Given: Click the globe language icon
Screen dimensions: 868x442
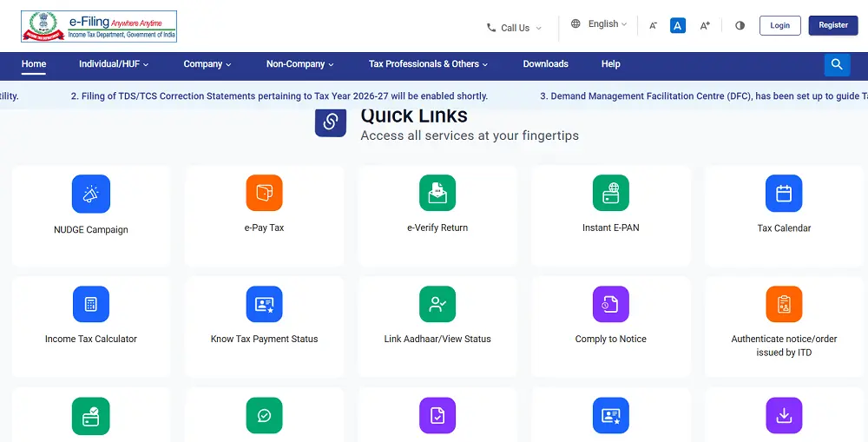Looking at the screenshot, I should (575, 23).
